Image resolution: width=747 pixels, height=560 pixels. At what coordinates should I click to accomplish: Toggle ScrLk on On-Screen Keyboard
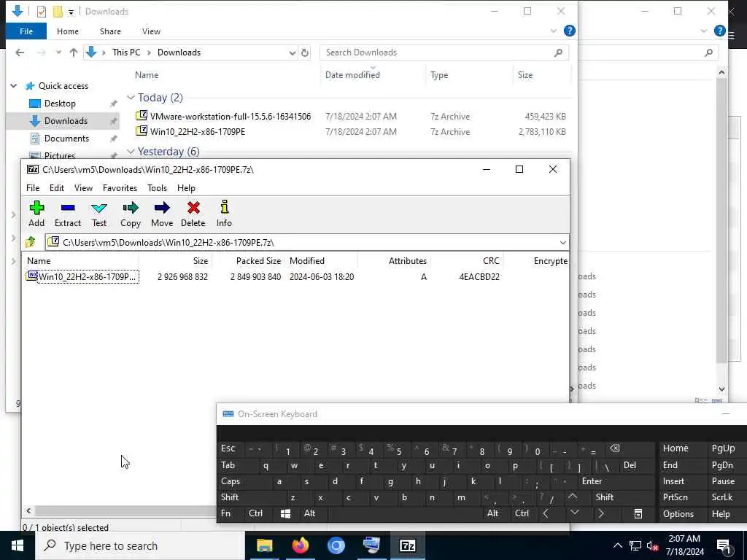pos(722,497)
